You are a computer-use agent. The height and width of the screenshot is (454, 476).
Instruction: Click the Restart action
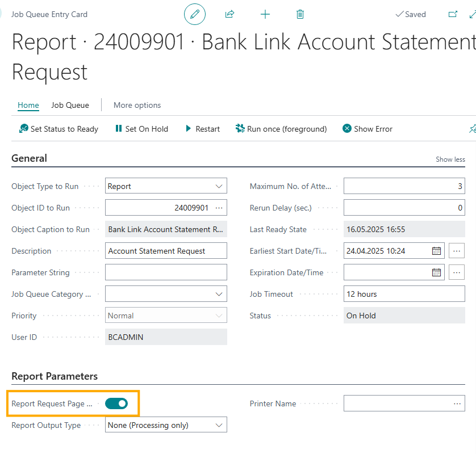pyautogui.click(x=202, y=129)
